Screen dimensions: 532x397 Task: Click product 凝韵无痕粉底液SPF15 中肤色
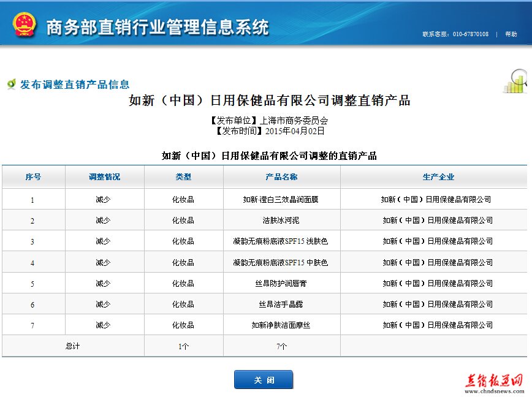click(281, 262)
